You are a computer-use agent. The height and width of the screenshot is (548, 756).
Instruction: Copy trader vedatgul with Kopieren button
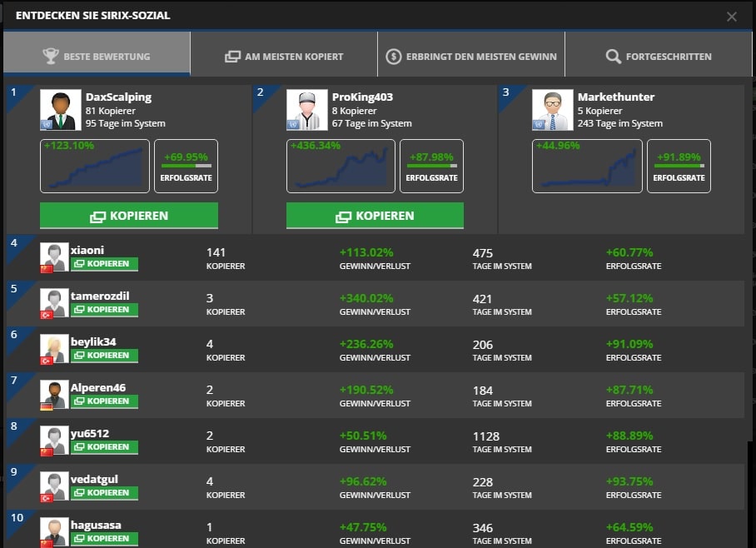[x=104, y=493]
